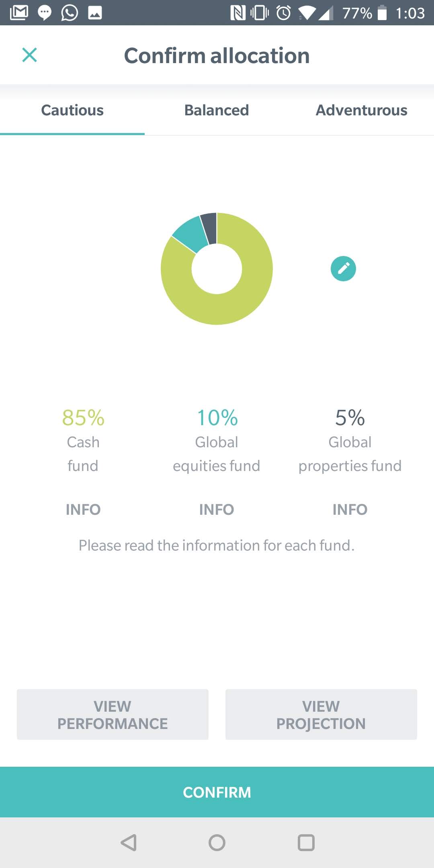The height and width of the screenshot is (868, 434).
Task: Tap the pencil edit allocation icon
Action: click(343, 268)
